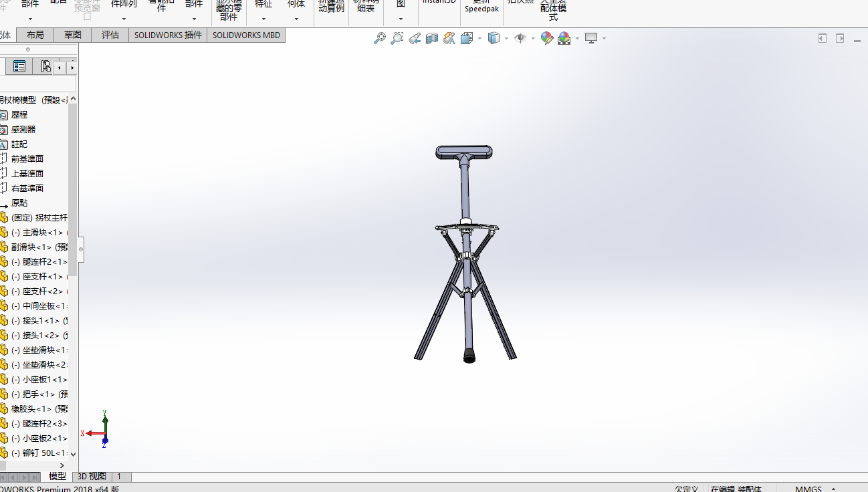This screenshot has height=492, width=868.
Task: Click the Zoom to Fit icon
Action: [x=380, y=38]
